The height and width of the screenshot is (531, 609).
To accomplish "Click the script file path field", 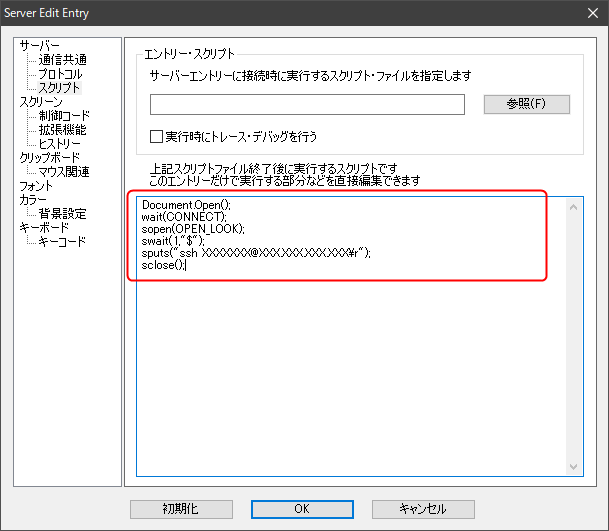I will pyautogui.click(x=307, y=104).
